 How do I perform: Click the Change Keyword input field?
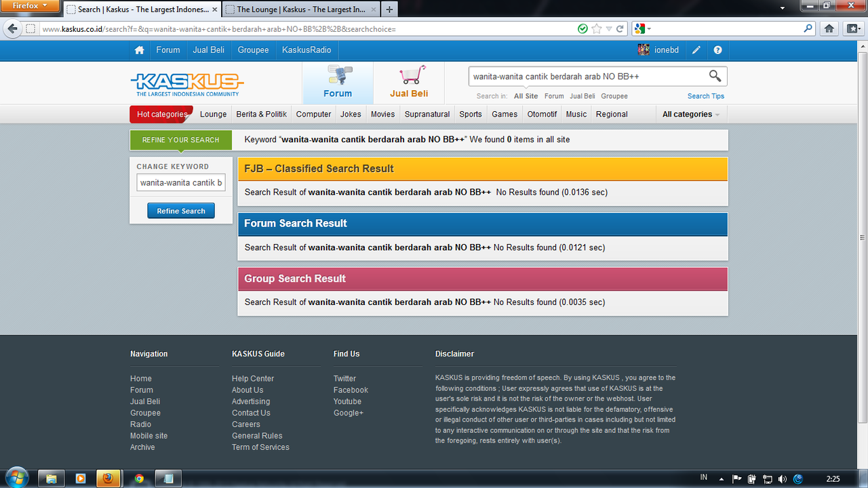coord(181,183)
